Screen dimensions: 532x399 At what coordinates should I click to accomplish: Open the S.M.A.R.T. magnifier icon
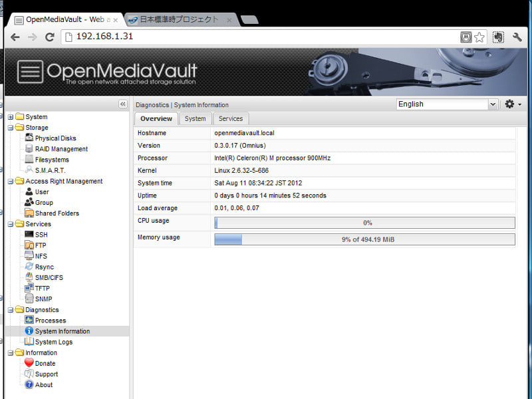29,170
